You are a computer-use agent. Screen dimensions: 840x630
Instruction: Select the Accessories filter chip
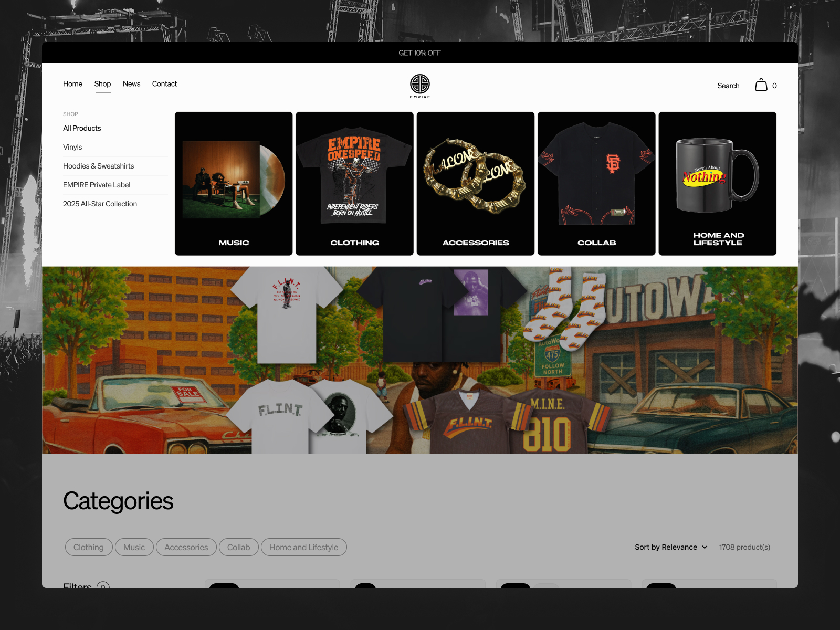coord(186,547)
